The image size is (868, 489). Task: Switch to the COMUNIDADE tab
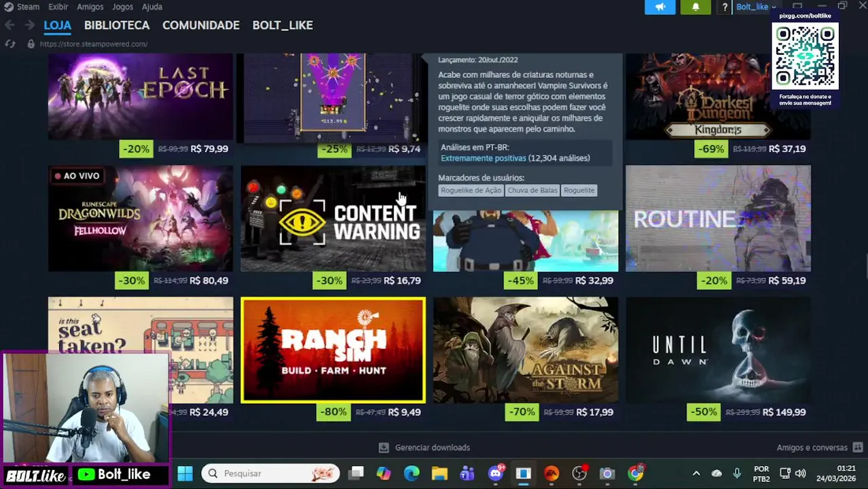click(x=201, y=25)
